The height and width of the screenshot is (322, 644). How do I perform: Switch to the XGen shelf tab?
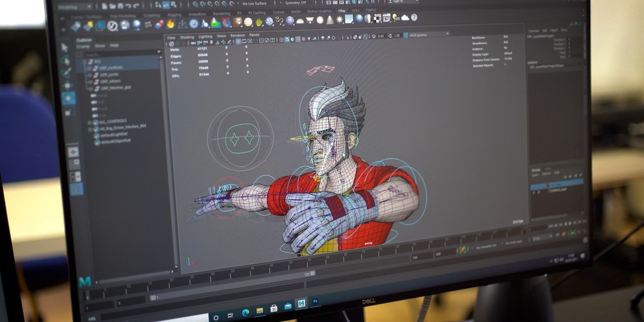(355, 10)
